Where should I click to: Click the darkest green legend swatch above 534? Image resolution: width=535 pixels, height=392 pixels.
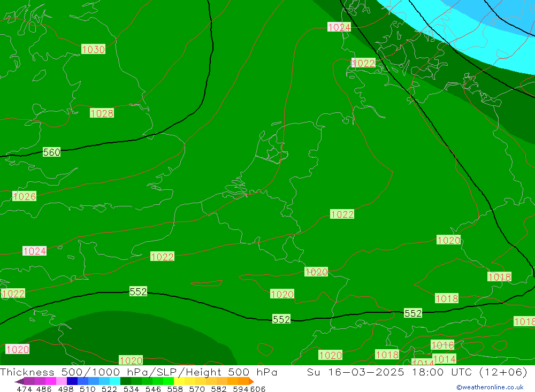pos(126,381)
